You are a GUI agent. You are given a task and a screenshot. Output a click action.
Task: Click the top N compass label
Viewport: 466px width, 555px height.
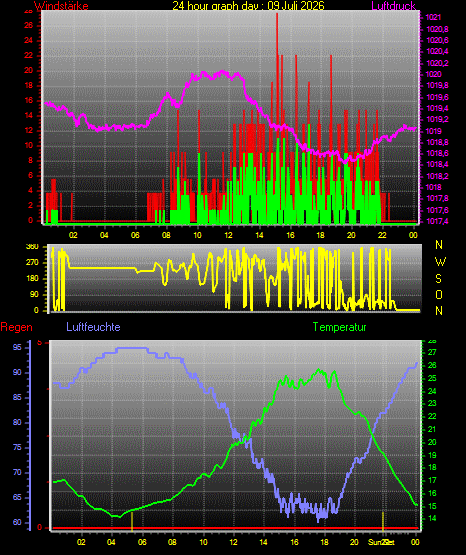click(439, 245)
